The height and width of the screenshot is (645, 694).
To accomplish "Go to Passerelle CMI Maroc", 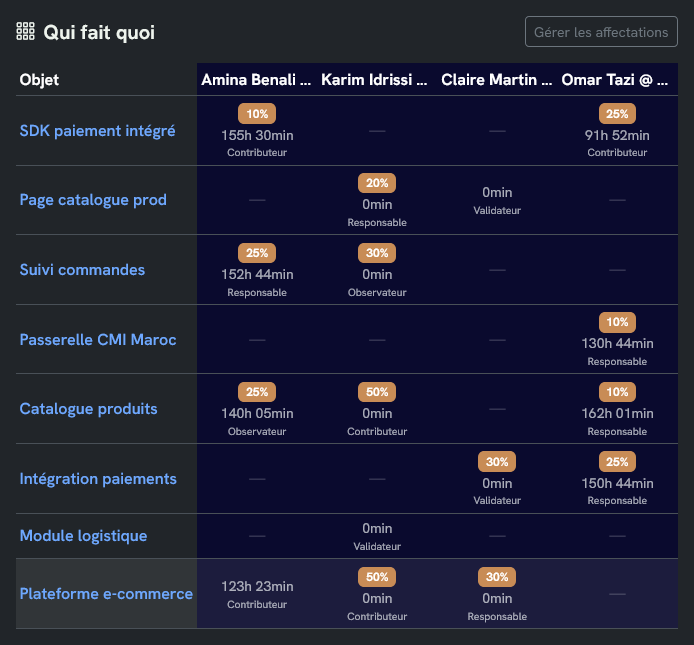I will coord(98,340).
